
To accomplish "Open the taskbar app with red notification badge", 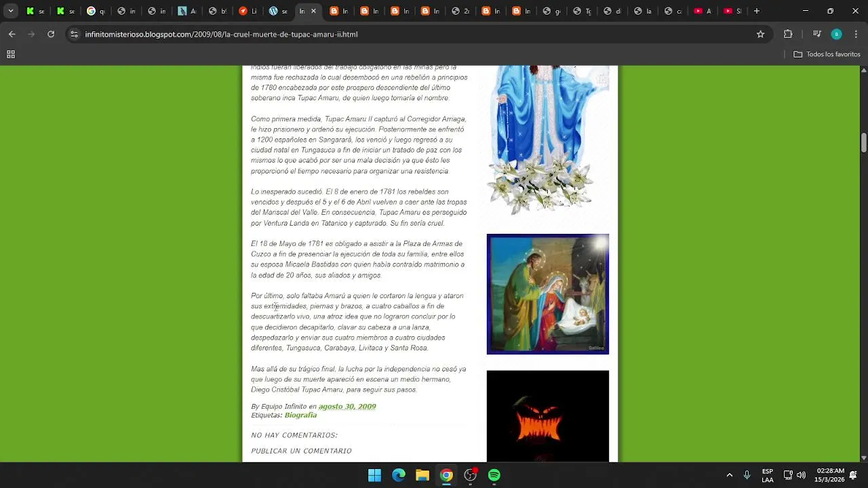I will (x=471, y=475).
